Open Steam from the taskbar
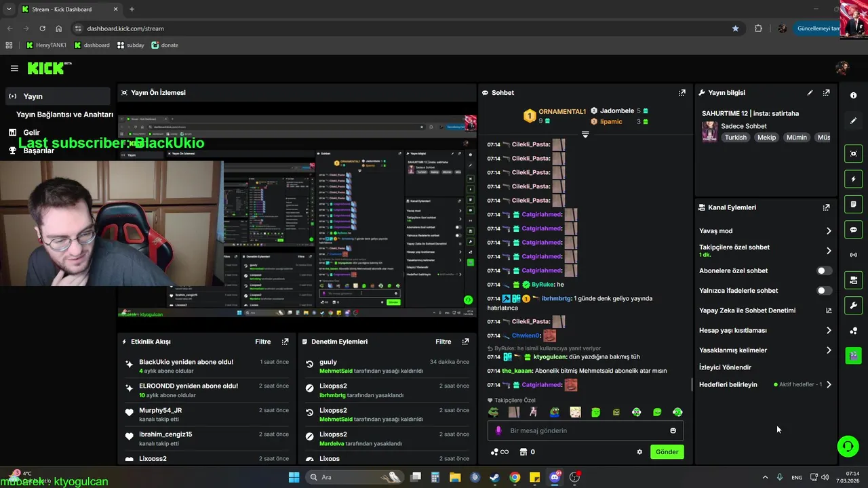 (494, 477)
